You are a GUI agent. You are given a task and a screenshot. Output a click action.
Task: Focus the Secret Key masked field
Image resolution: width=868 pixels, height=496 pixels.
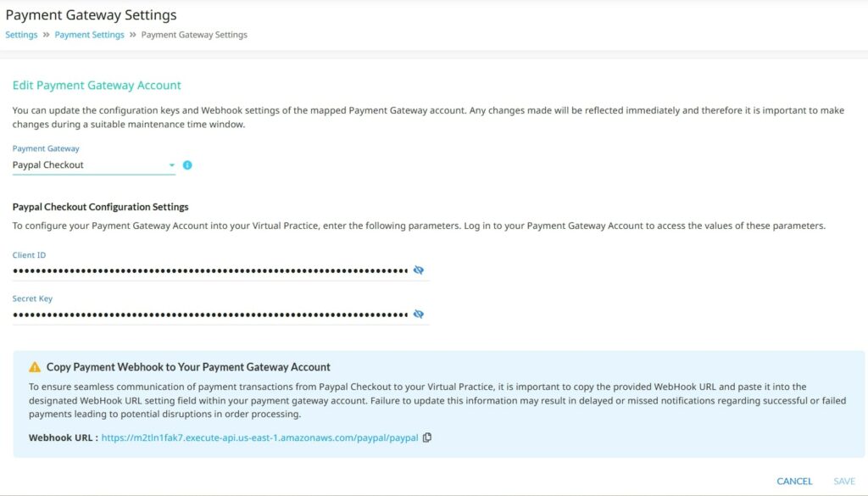click(210, 315)
